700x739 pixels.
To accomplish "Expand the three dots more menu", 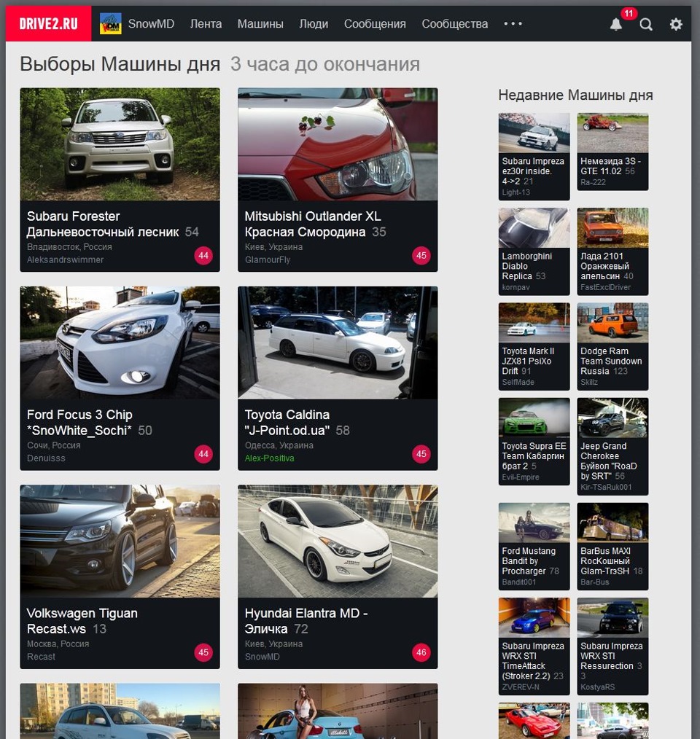I will (513, 23).
